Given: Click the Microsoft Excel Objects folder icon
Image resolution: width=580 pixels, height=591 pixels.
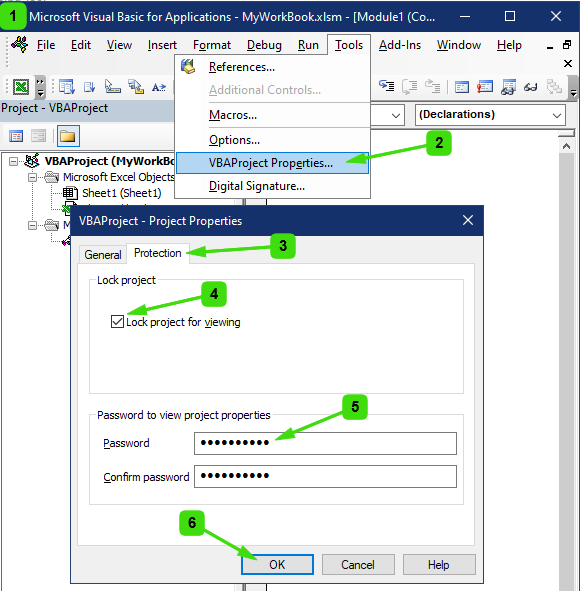Looking at the screenshot, I should tap(52, 177).
